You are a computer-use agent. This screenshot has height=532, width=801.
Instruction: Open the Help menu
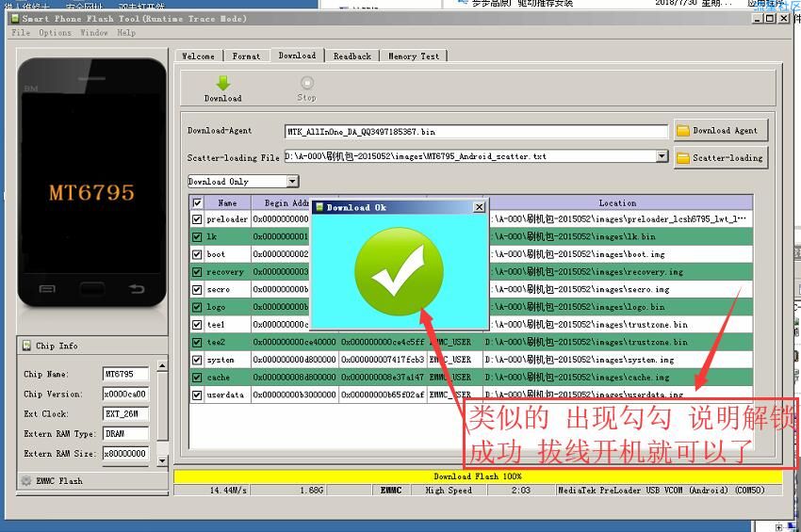[x=126, y=33]
